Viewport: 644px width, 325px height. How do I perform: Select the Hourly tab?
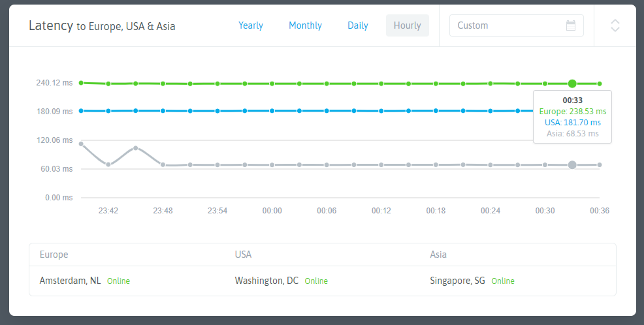(407, 25)
